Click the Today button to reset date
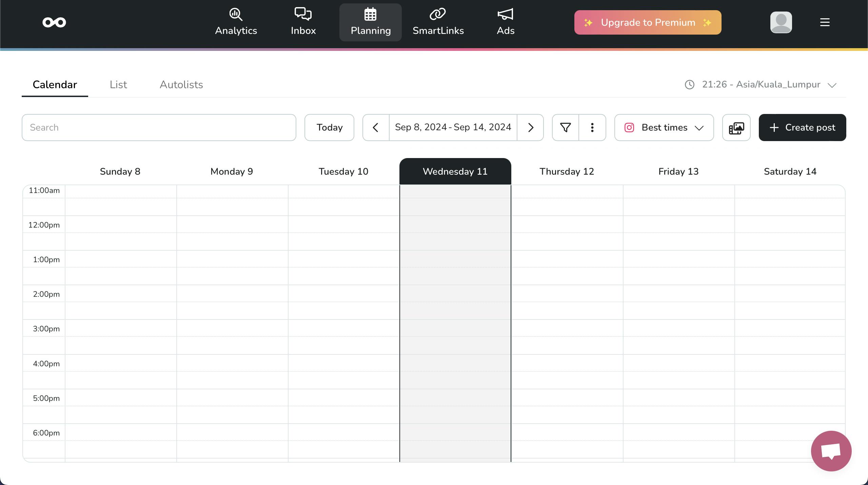Screen dimensions: 868x485 click(x=329, y=127)
